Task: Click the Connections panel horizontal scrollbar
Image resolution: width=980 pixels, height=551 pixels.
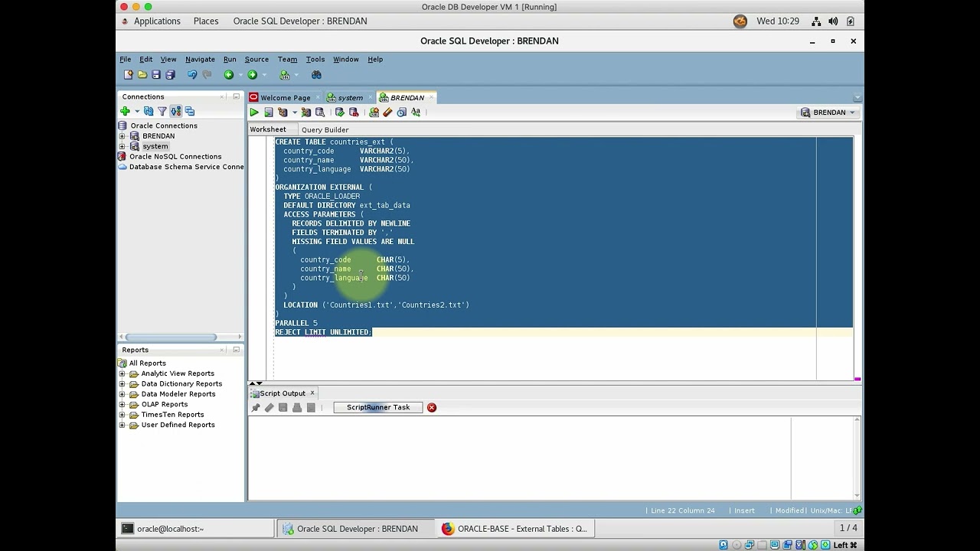Action: pyautogui.click(x=171, y=337)
